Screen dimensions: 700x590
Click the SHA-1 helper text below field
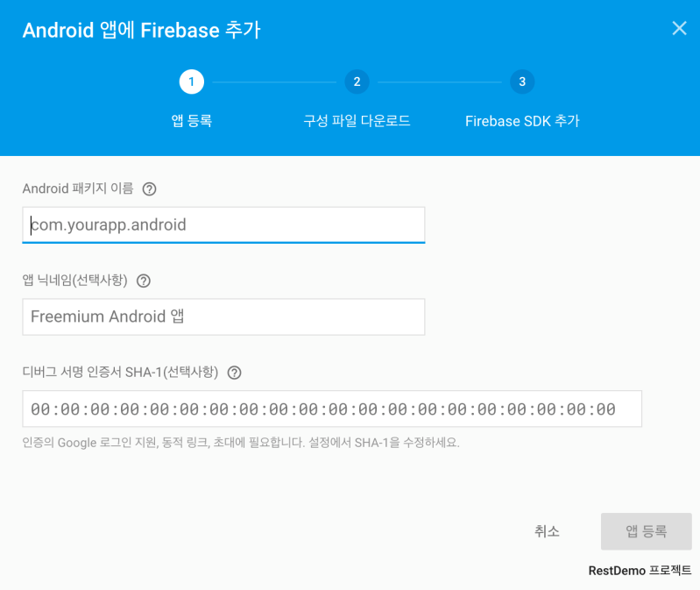[x=241, y=443]
